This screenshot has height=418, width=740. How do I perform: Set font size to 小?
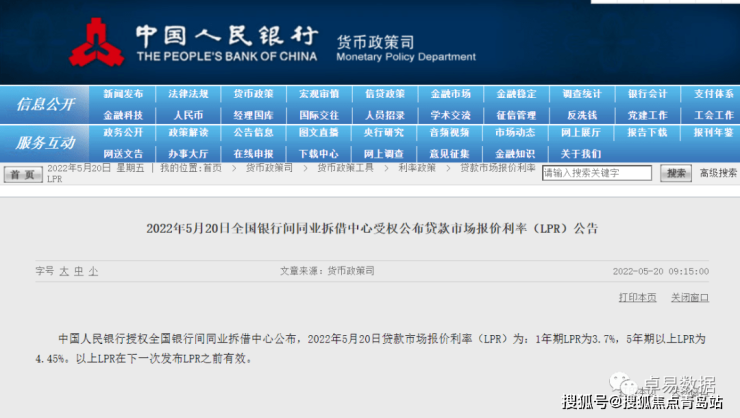[x=93, y=271]
